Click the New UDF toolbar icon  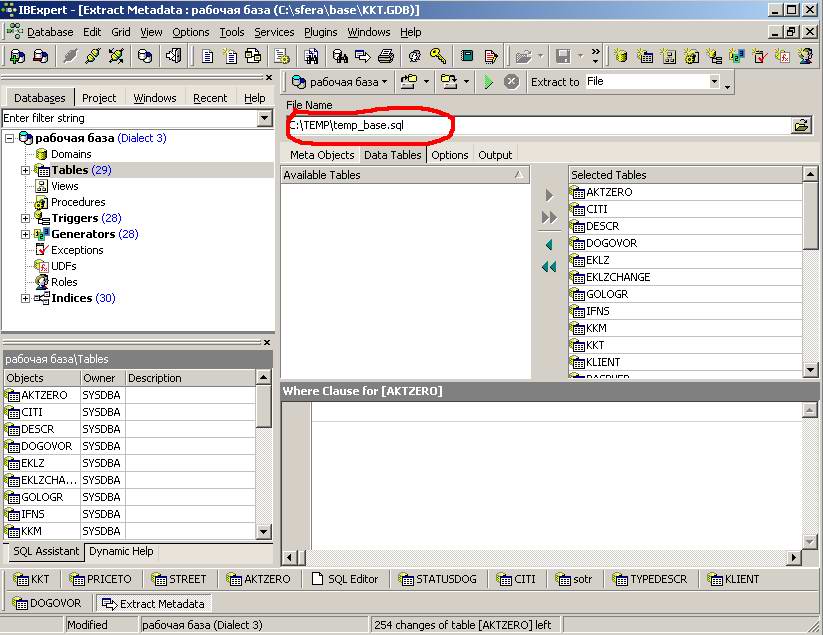click(782, 56)
